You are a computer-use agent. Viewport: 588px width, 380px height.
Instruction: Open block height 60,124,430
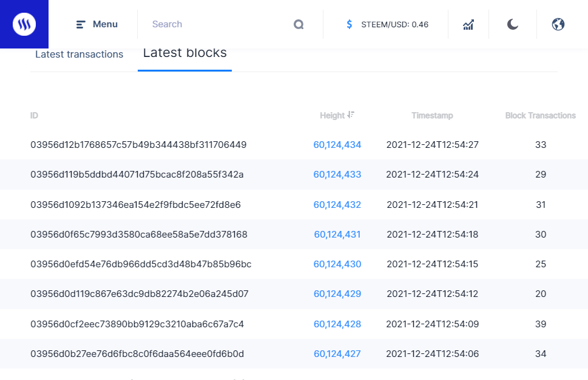(337, 264)
